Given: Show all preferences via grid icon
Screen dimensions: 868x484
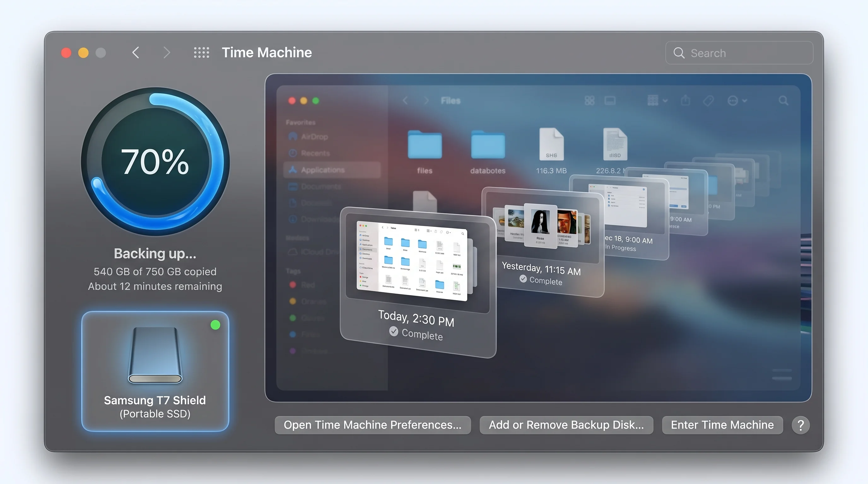Looking at the screenshot, I should 202,53.
